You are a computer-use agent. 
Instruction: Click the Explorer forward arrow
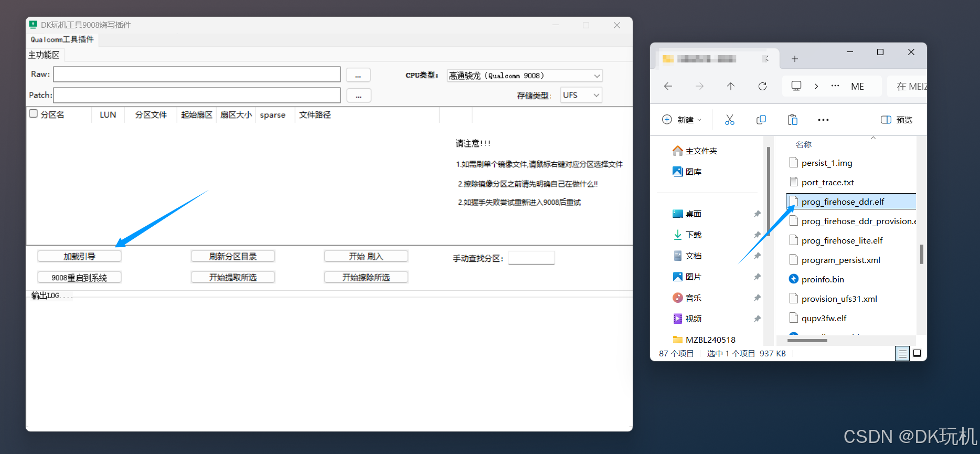click(x=699, y=86)
